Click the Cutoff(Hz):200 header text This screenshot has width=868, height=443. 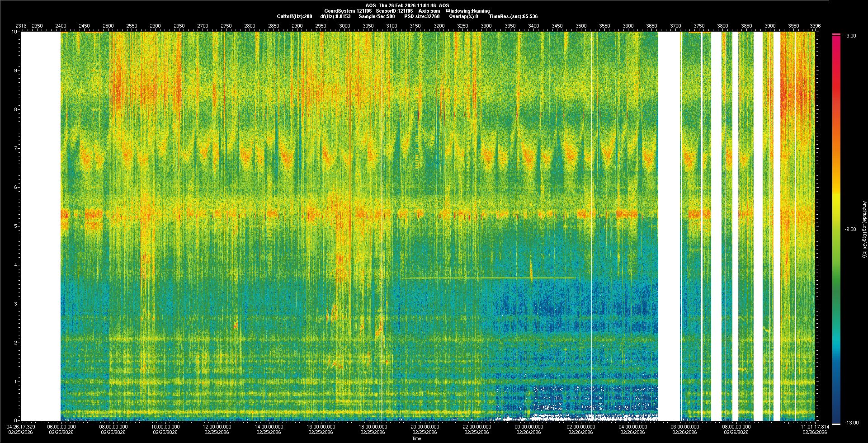[x=294, y=16]
